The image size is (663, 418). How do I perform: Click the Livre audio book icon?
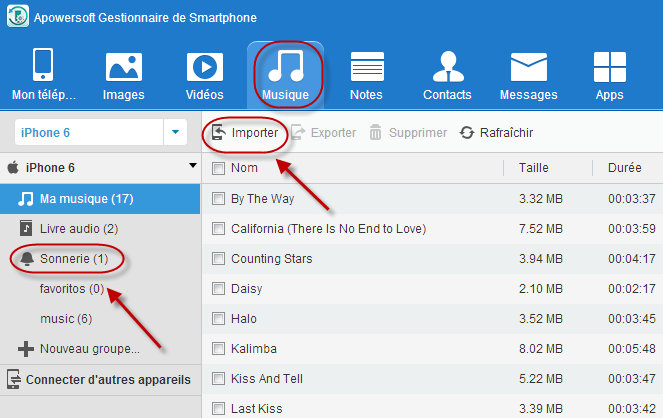pos(26,229)
